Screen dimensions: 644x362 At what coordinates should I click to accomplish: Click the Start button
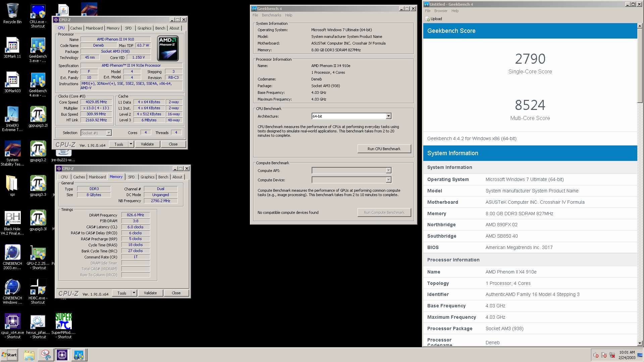(x=9, y=355)
